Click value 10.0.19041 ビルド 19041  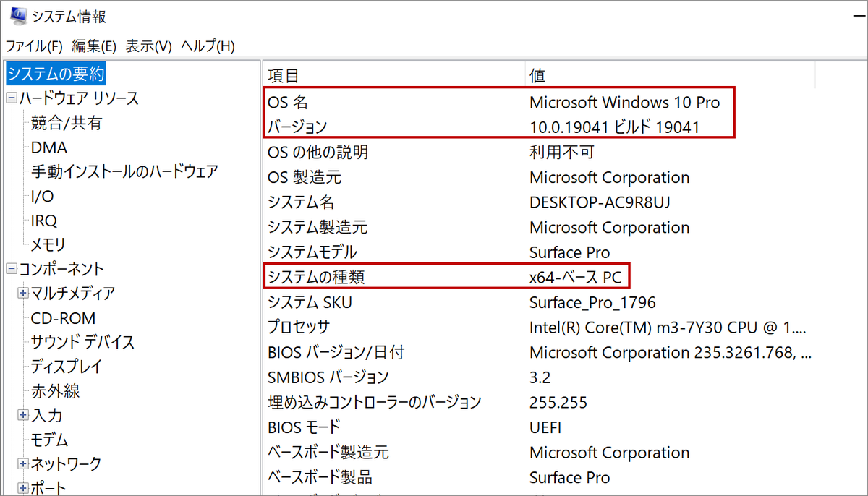pos(615,127)
